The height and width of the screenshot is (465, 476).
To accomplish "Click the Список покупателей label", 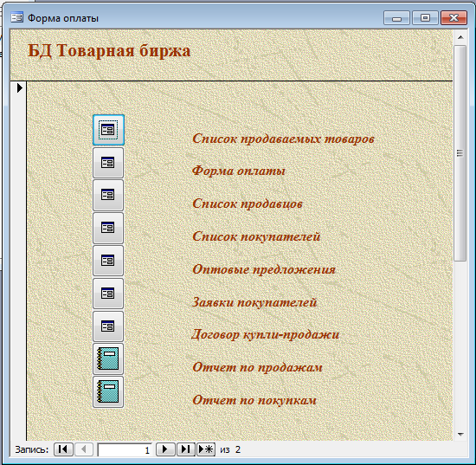I will pos(256,236).
